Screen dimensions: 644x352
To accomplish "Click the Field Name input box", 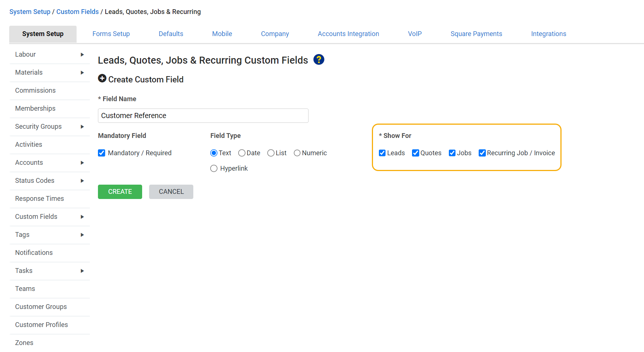I will click(x=203, y=115).
